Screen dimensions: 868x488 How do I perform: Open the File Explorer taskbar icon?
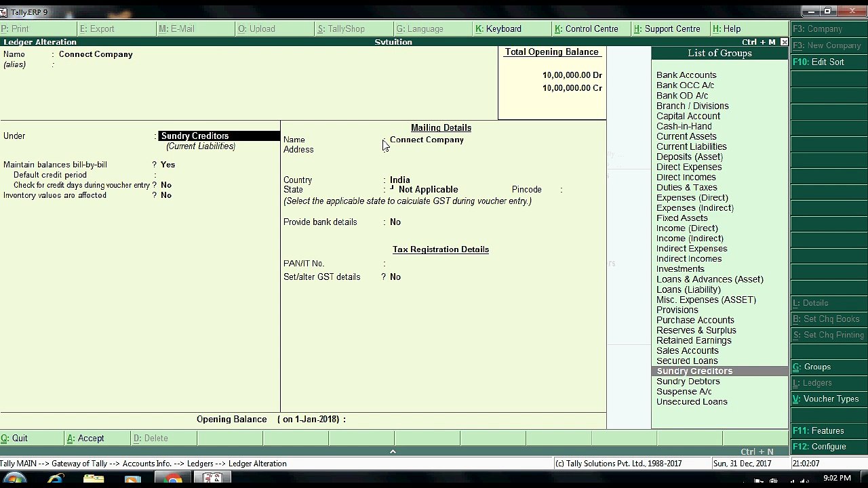pos(94,480)
